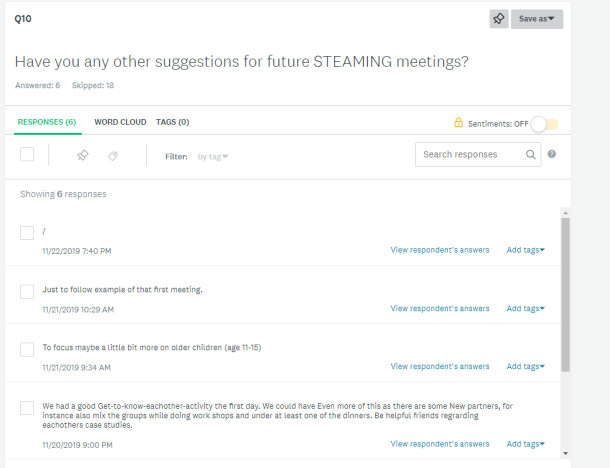Click the tag icon in responses toolbar
The width and height of the screenshot is (610, 468).
pos(113,156)
